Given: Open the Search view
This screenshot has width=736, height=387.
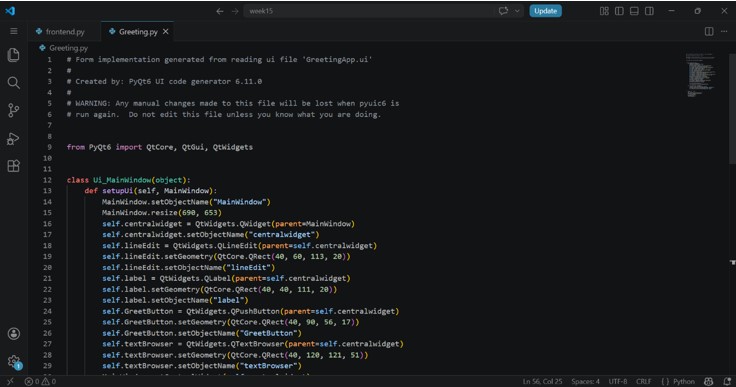Looking at the screenshot, I should coord(14,83).
